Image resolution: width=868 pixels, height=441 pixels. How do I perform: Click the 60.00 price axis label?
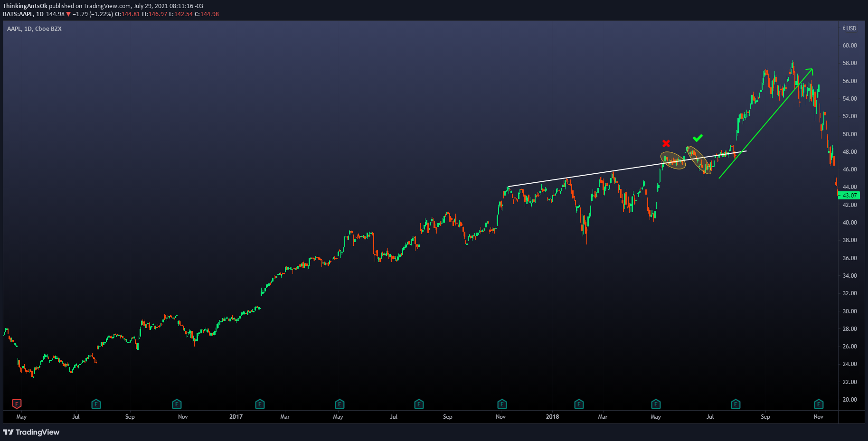click(849, 46)
